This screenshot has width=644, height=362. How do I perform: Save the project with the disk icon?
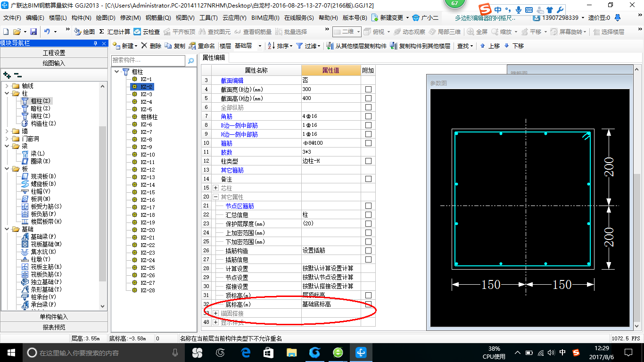33,32
